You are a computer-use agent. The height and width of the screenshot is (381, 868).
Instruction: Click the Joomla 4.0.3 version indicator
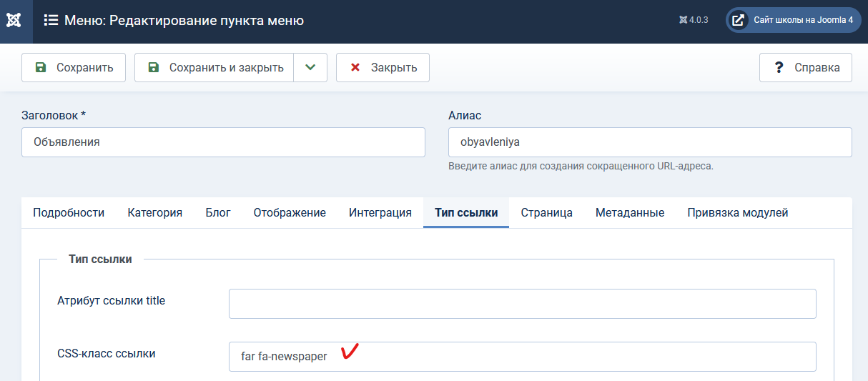coord(694,21)
